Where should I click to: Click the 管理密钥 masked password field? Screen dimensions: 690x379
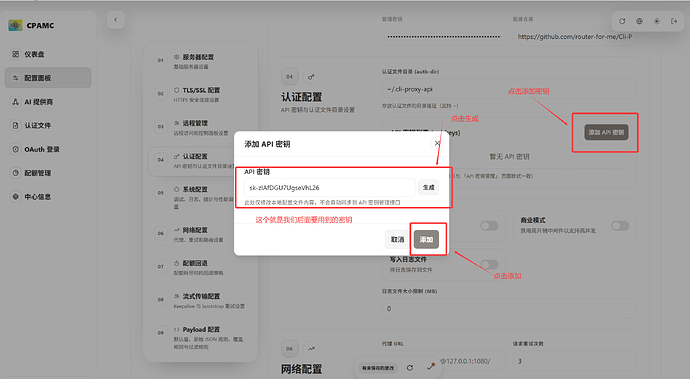(444, 37)
